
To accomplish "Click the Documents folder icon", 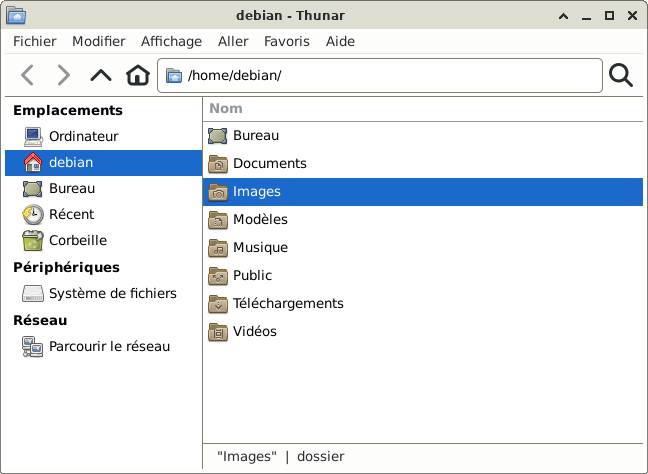I will pyautogui.click(x=217, y=164).
